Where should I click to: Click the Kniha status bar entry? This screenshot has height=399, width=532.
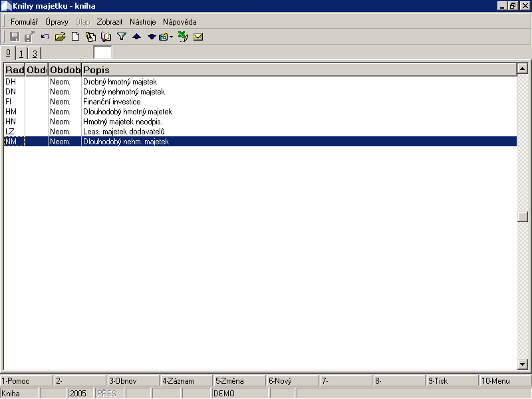tap(19, 393)
